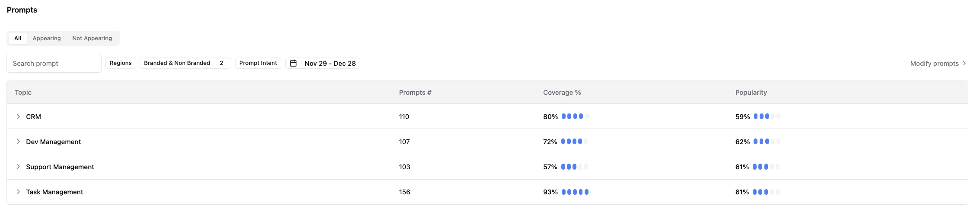Click the Modify prompts link
980x219 pixels.
pyautogui.click(x=934, y=63)
